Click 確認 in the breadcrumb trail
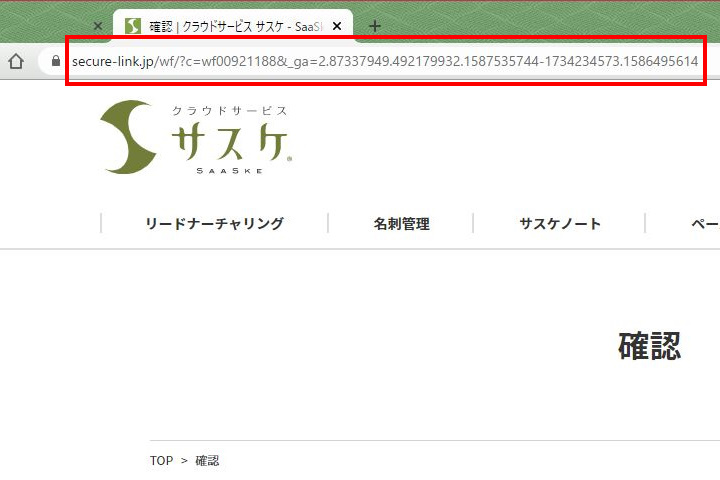The height and width of the screenshot is (480, 720). (207, 461)
